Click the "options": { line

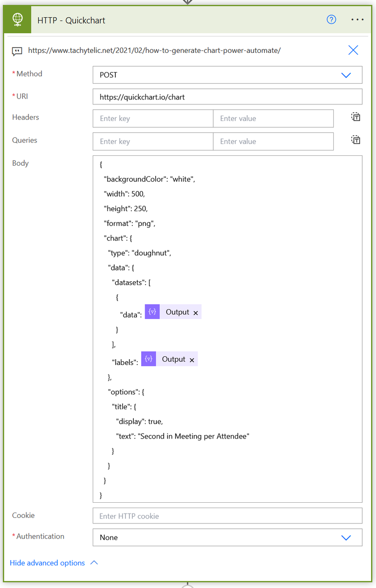(126, 392)
